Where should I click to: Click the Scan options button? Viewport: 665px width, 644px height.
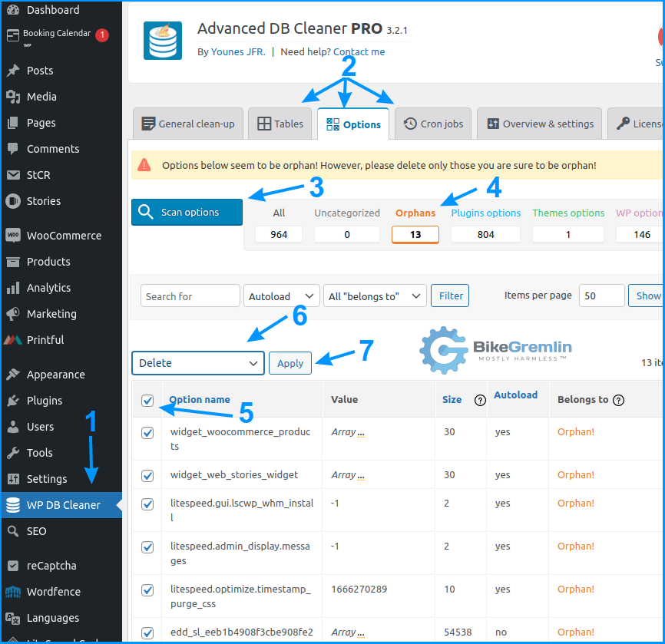pos(187,212)
